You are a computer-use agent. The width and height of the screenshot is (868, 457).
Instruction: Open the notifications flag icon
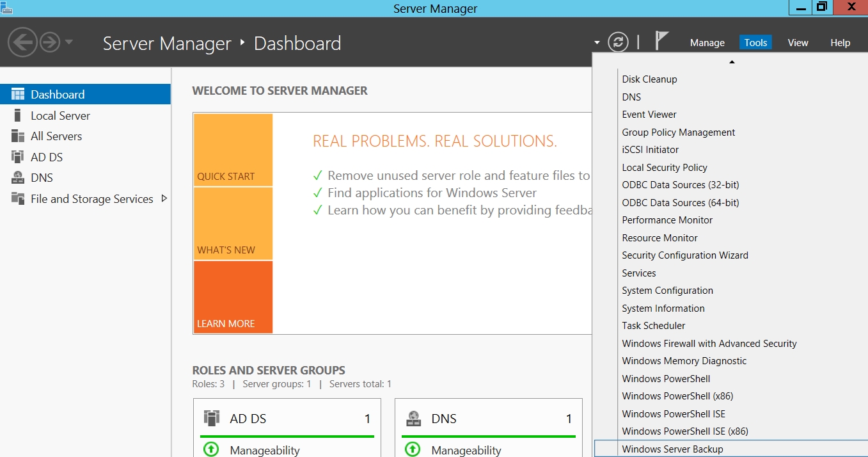(661, 41)
